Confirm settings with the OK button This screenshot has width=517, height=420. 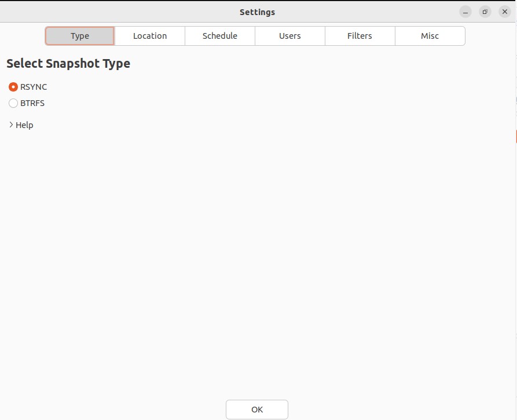coord(257,410)
